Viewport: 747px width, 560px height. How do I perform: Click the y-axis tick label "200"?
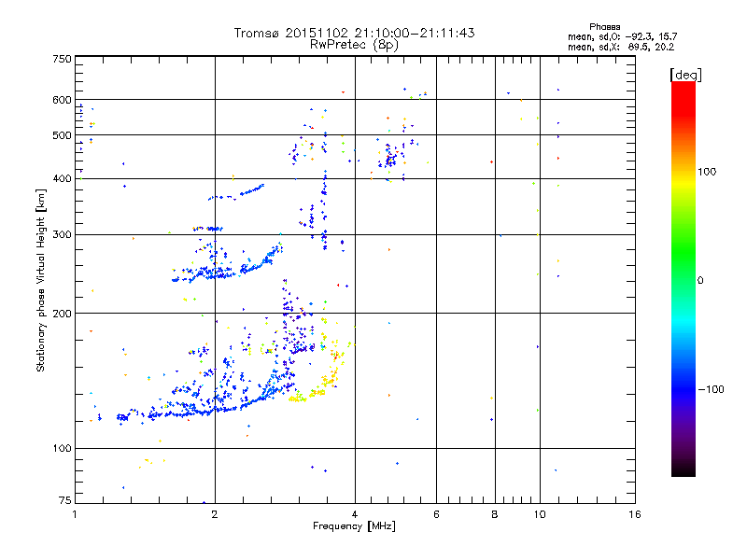click(62, 314)
